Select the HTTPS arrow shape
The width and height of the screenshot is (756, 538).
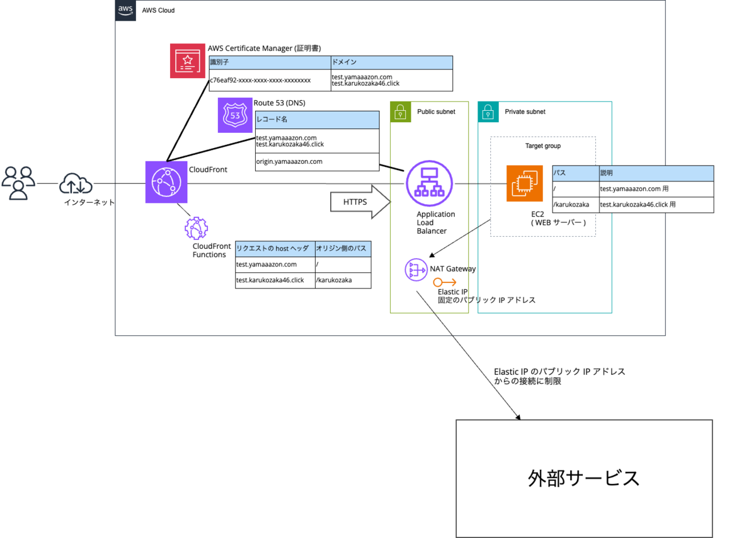[x=360, y=202]
